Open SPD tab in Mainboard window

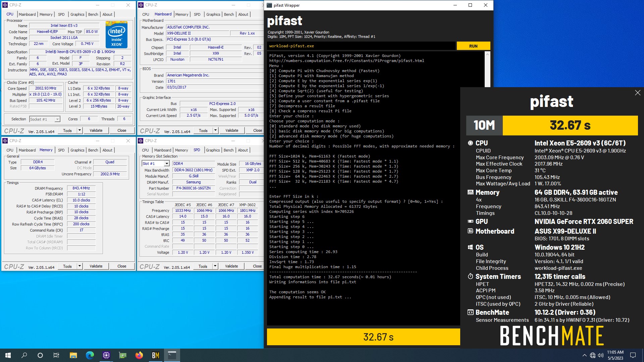[x=197, y=14]
